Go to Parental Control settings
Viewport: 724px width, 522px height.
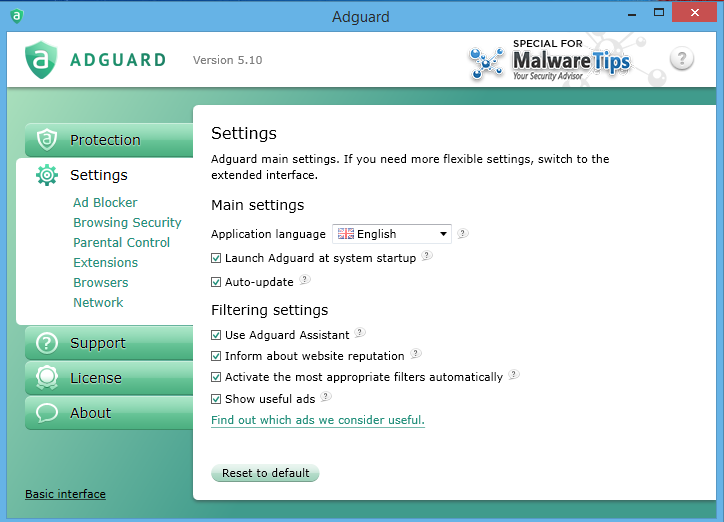point(121,242)
